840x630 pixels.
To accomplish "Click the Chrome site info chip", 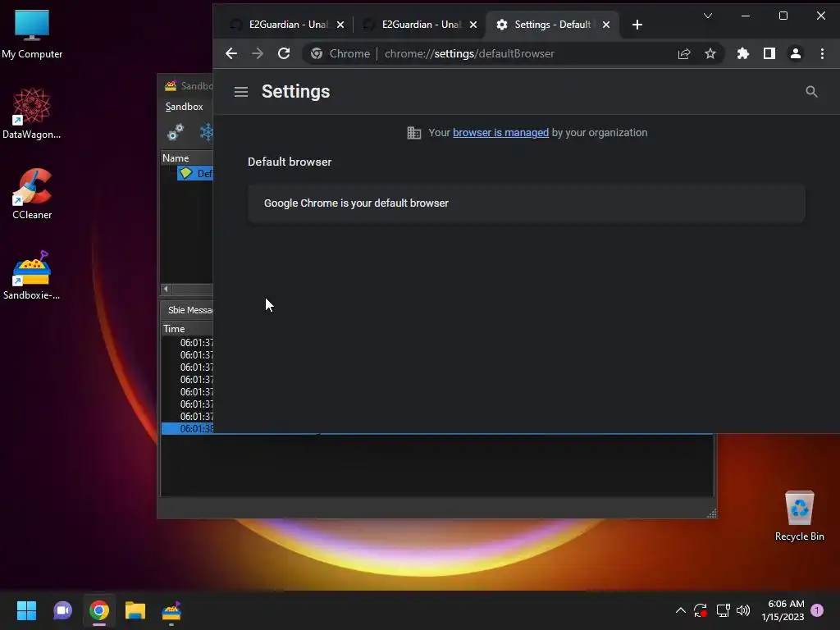I will point(341,53).
